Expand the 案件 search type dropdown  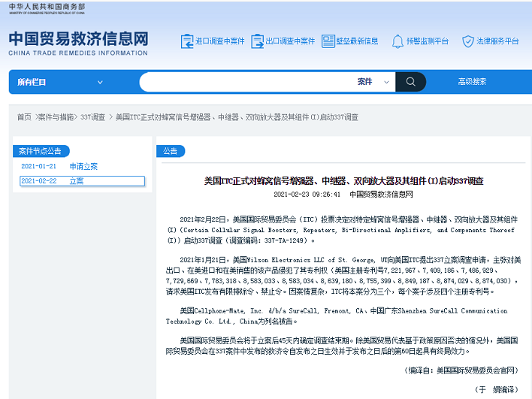[373, 82]
